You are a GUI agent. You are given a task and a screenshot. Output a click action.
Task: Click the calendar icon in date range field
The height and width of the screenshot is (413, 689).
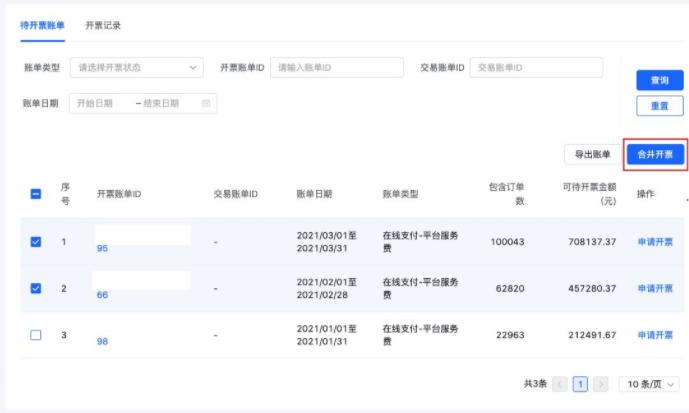[206, 103]
